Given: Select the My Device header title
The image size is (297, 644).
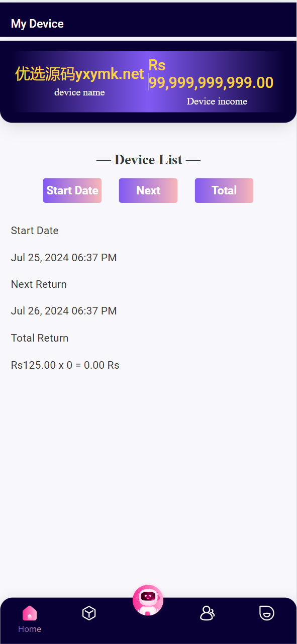Looking at the screenshot, I should coord(37,24).
